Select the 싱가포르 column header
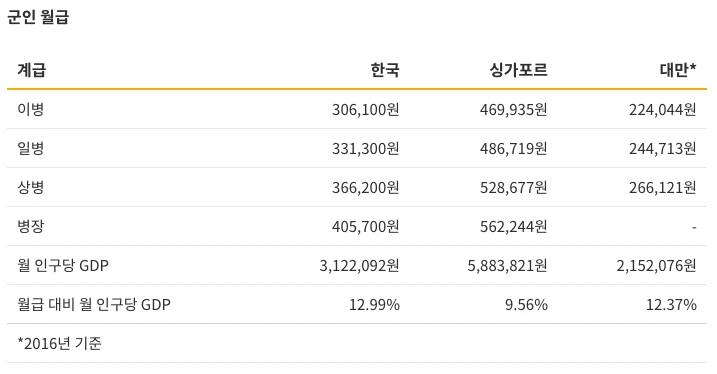The height and width of the screenshot is (374, 717). tap(519, 70)
